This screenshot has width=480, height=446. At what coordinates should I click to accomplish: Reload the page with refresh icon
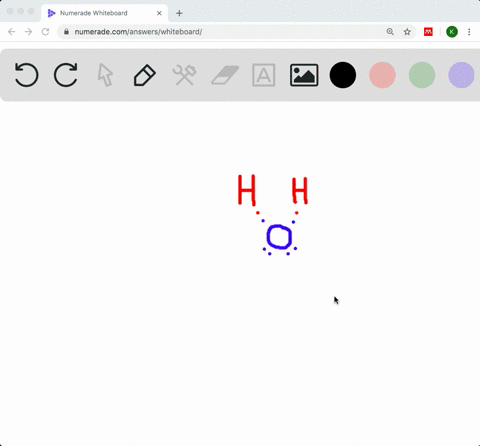pyautogui.click(x=45, y=32)
